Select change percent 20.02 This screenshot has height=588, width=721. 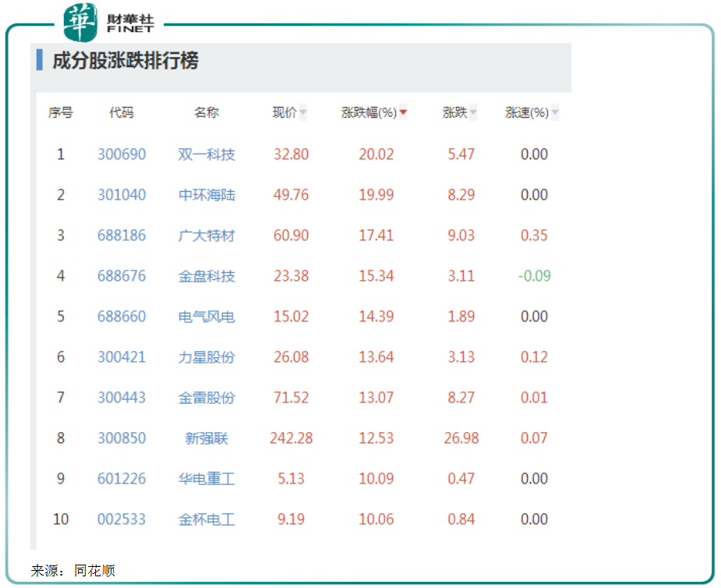[x=376, y=154]
